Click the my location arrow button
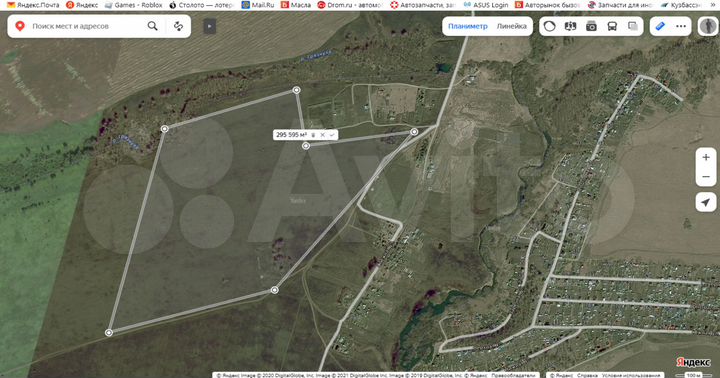 tap(706, 202)
